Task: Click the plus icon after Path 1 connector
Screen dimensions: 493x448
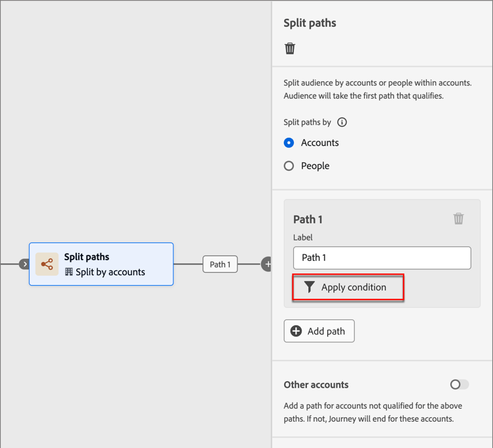Action: [268, 264]
